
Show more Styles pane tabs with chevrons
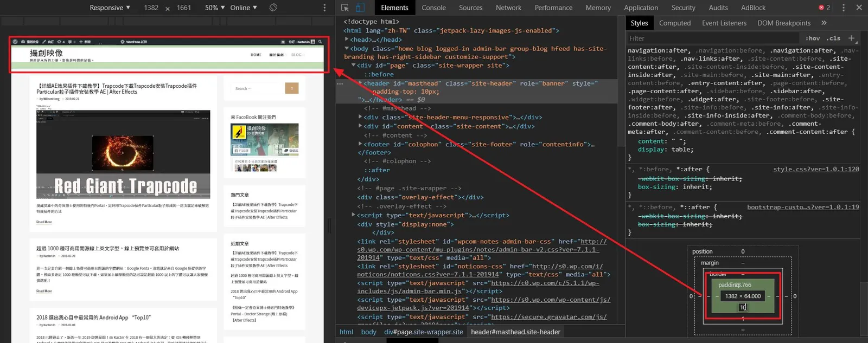point(824,23)
